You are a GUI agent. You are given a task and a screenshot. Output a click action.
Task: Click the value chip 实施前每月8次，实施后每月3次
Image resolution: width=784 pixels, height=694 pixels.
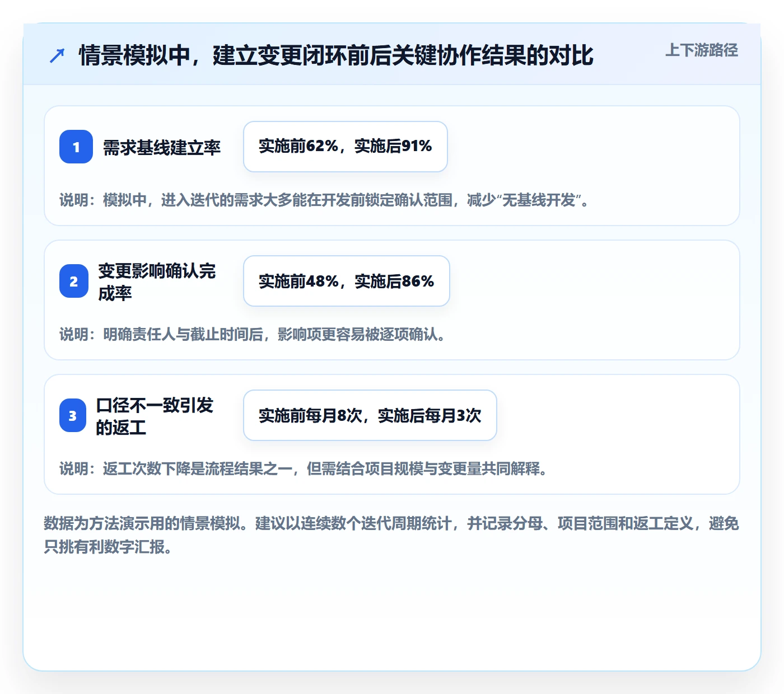[370, 415]
